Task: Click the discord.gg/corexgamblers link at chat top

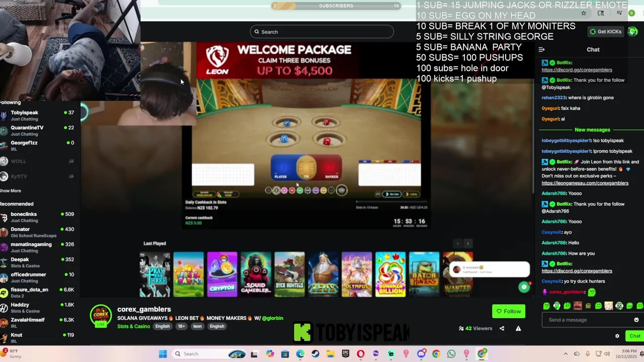Action: pyautogui.click(x=577, y=70)
